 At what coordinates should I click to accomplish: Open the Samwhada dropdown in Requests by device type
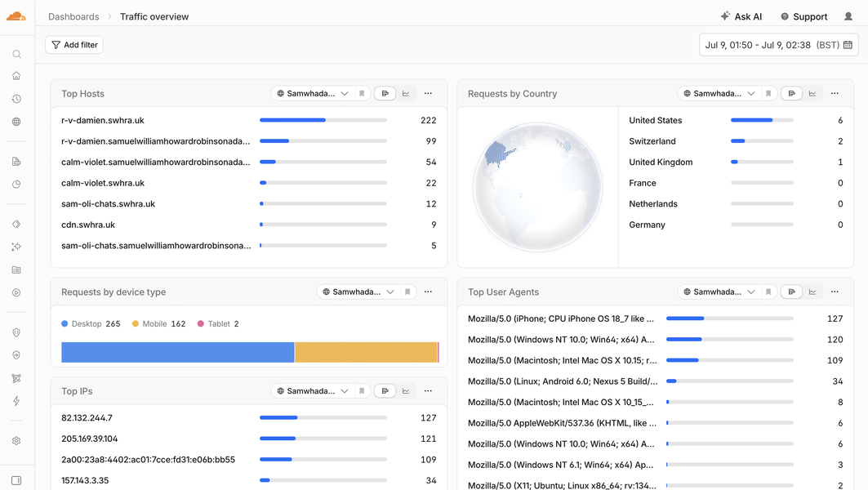pos(358,292)
